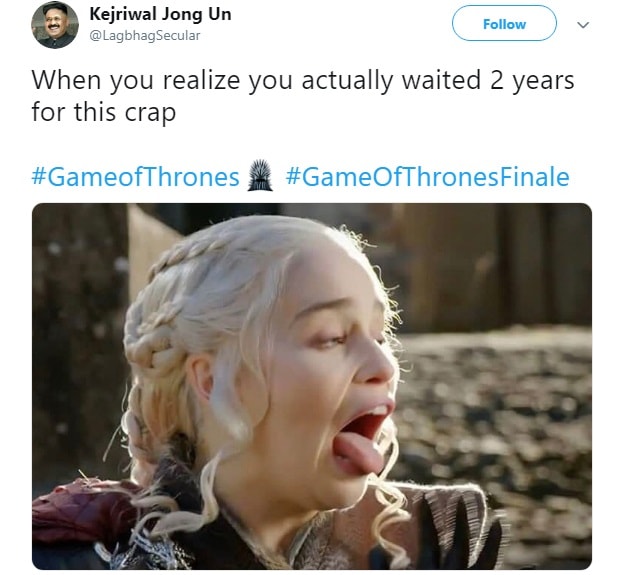Image resolution: width=623 pixels, height=575 pixels.
Task: Open the #GameofThrones hashtag
Action: click(x=136, y=177)
